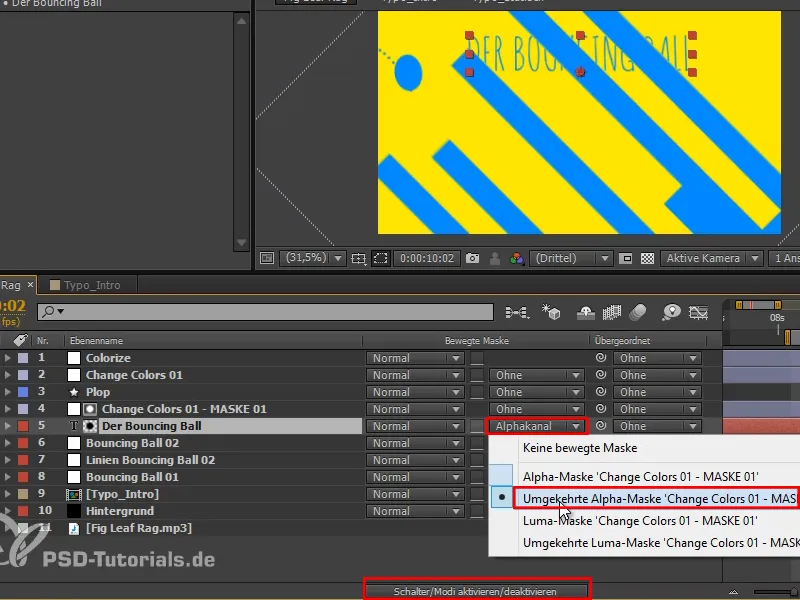
Task: Click in the timeline layer search field
Action: (265, 311)
